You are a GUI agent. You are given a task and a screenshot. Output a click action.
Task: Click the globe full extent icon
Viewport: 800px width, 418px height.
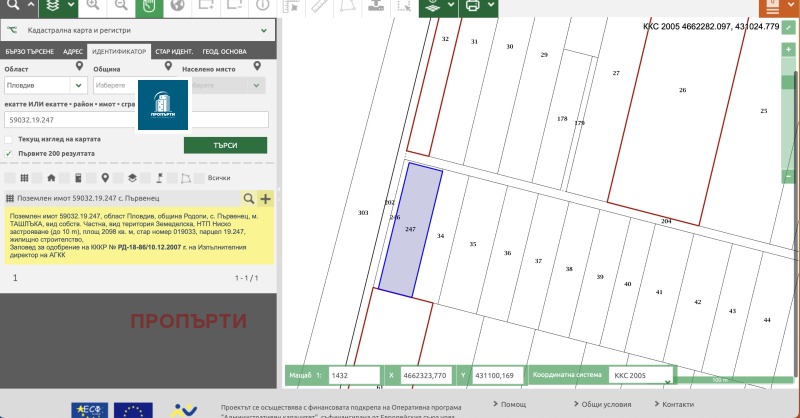click(177, 5)
